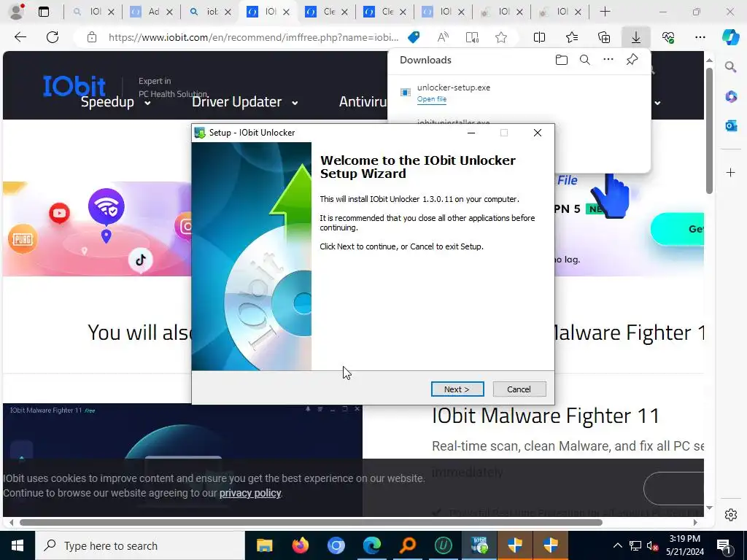Open the shopping tag icon in address bar
Screen dimensions: 747x560
coord(414,37)
